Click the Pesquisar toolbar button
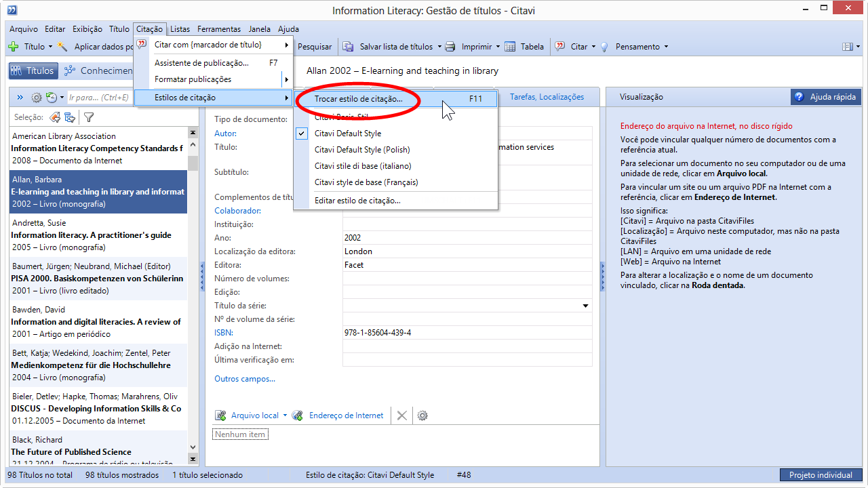 (315, 47)
